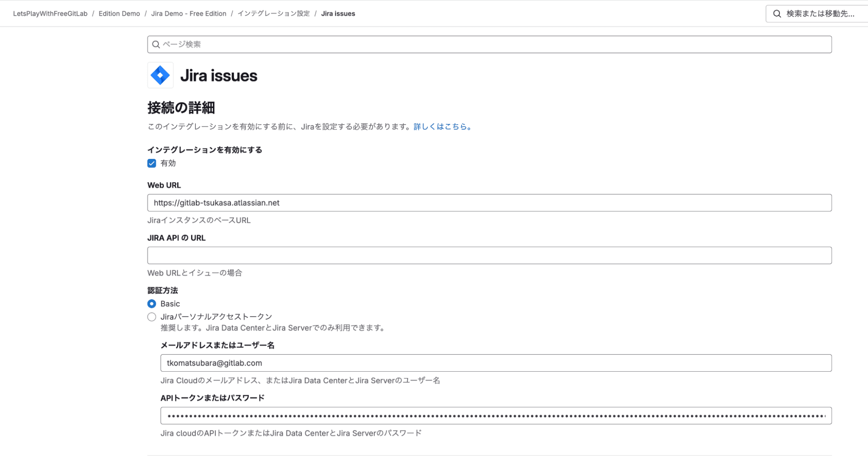Click the empty JIRA API の URL field
This screenshot has height=459, width=868.
coord(489,255)
